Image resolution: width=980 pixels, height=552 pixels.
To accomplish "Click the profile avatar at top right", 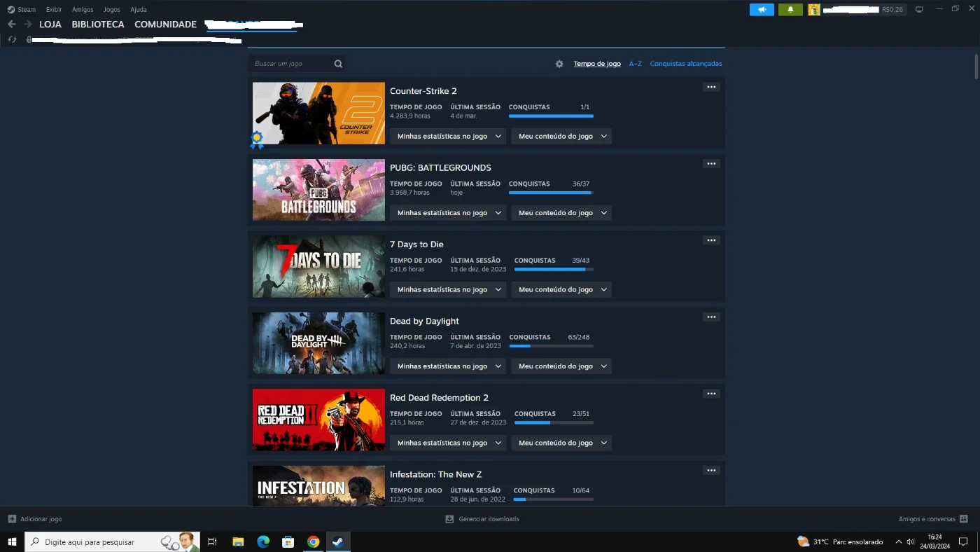I will coord(814,9).
